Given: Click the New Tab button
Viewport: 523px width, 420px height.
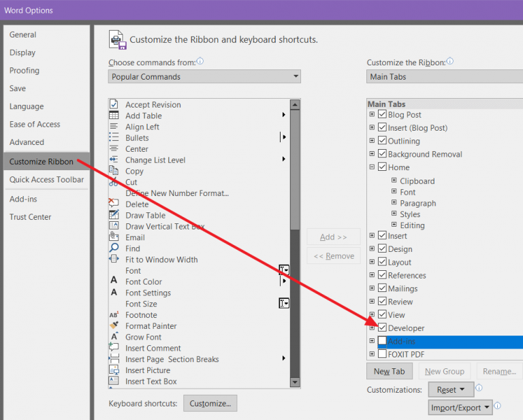Looking at the screenshot, I should click(390, 372).
